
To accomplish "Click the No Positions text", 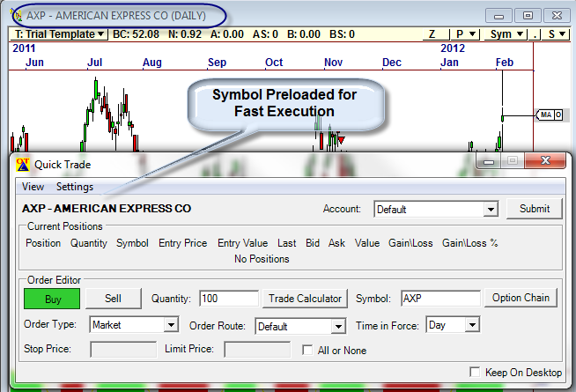I will tap(262, 259).
